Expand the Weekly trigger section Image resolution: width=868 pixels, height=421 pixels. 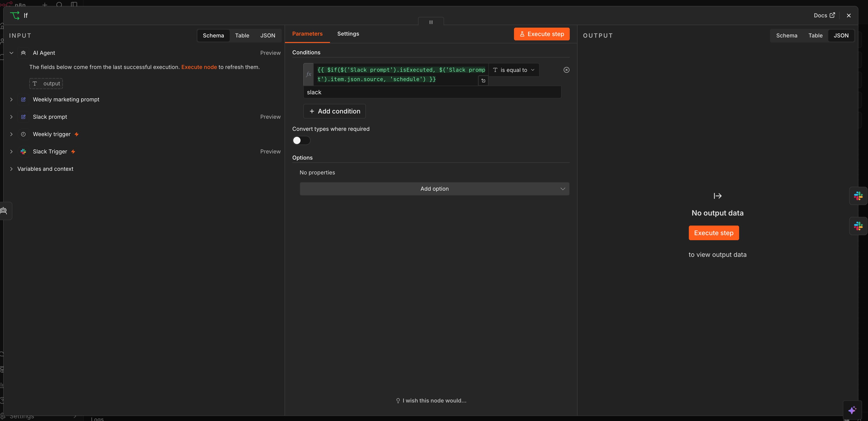[11, 134]
